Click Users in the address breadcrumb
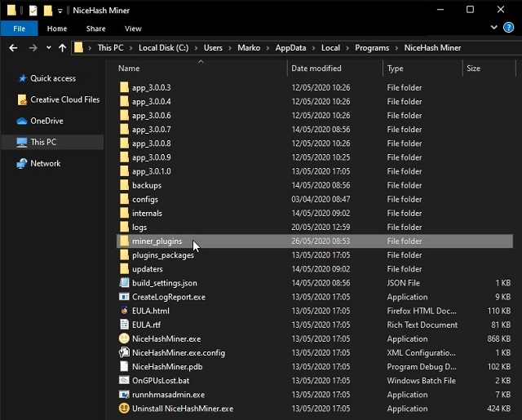This screenshot has width=522, height=420. coord(213,48)
